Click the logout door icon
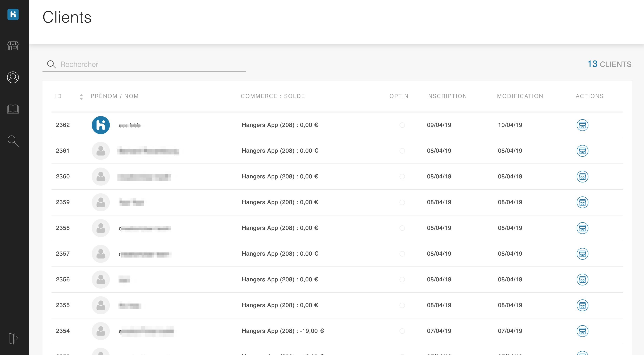Viewport: 644px width, 355px height. coord(14,338)
